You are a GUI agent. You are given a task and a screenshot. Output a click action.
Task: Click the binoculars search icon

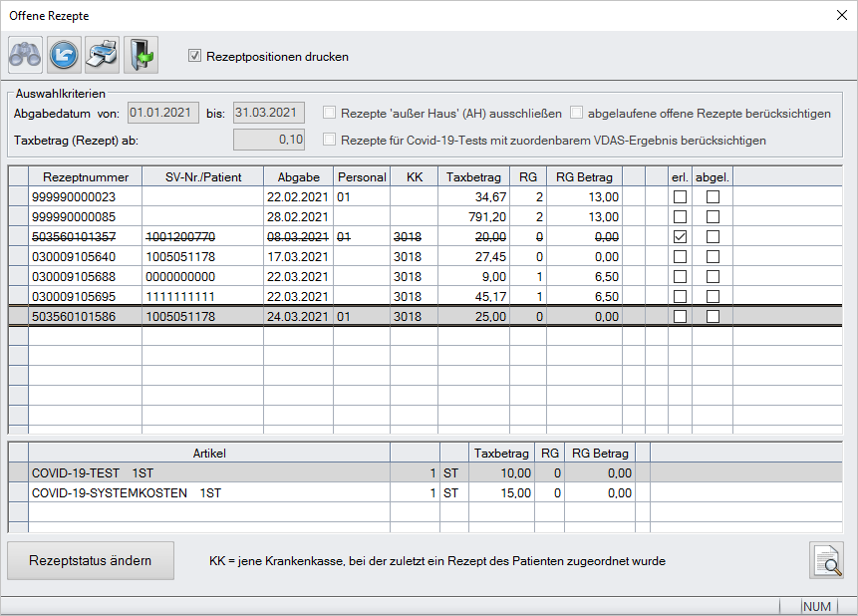click(x=25, y=55)
